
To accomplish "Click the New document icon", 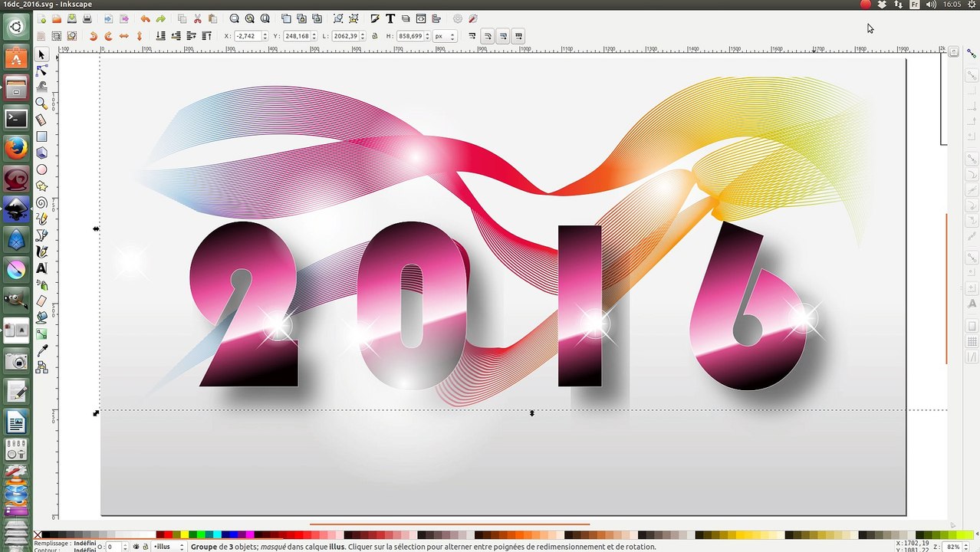I will coord(41,18).
